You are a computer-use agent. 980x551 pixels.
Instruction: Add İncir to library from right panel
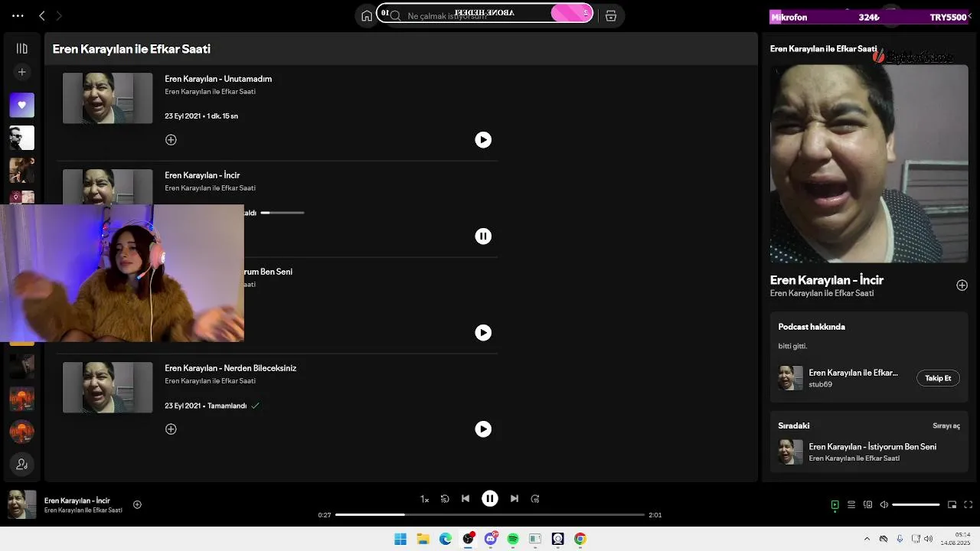962,285
